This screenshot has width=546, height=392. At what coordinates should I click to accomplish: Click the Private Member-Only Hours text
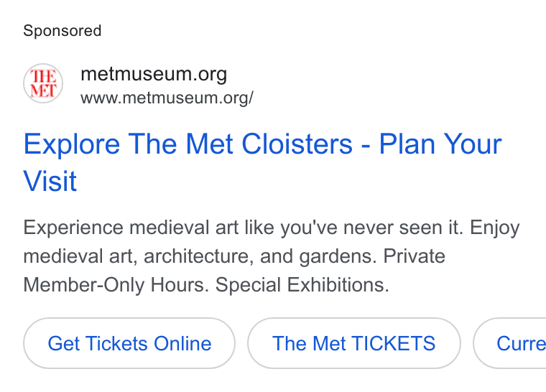tap(234, 271)
